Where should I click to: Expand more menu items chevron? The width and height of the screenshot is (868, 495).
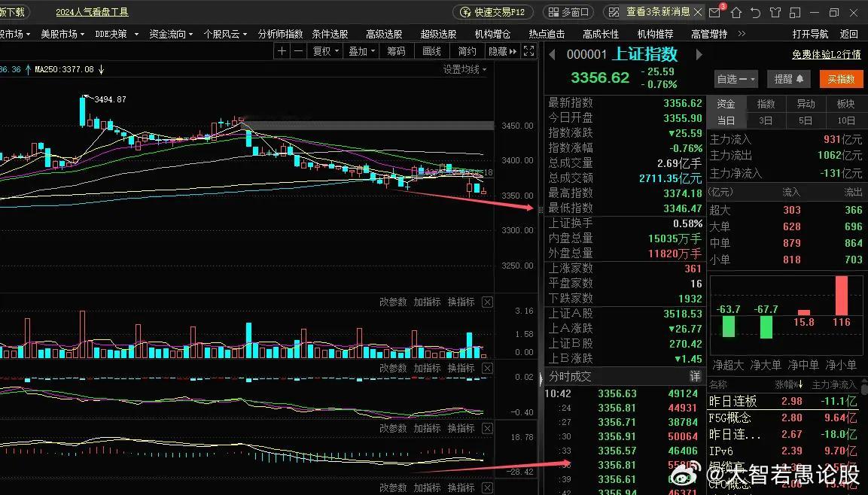742,34
